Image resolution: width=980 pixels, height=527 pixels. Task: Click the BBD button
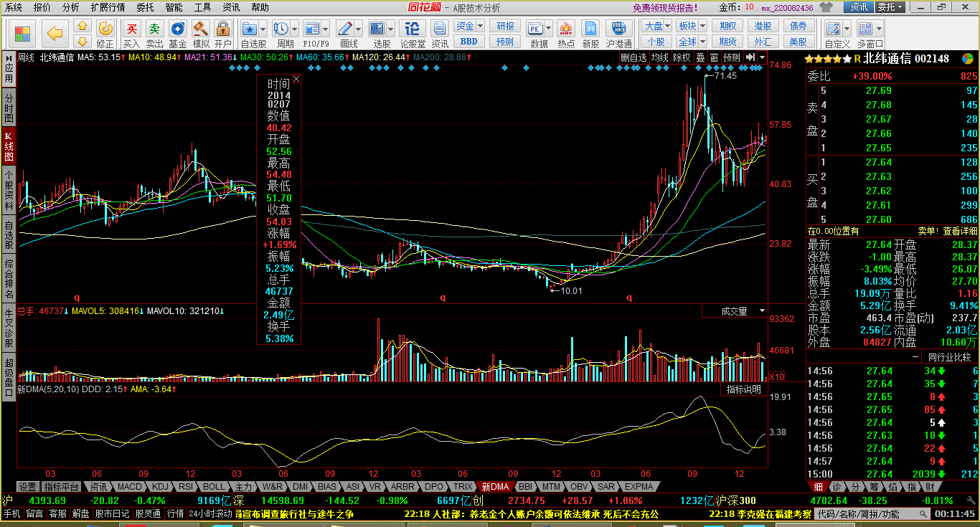pos(469,41)
